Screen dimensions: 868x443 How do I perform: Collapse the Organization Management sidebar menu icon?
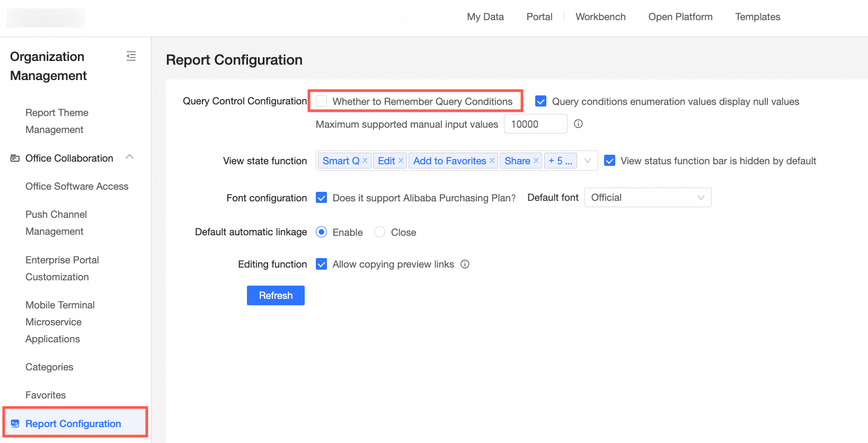pos(131,56)
